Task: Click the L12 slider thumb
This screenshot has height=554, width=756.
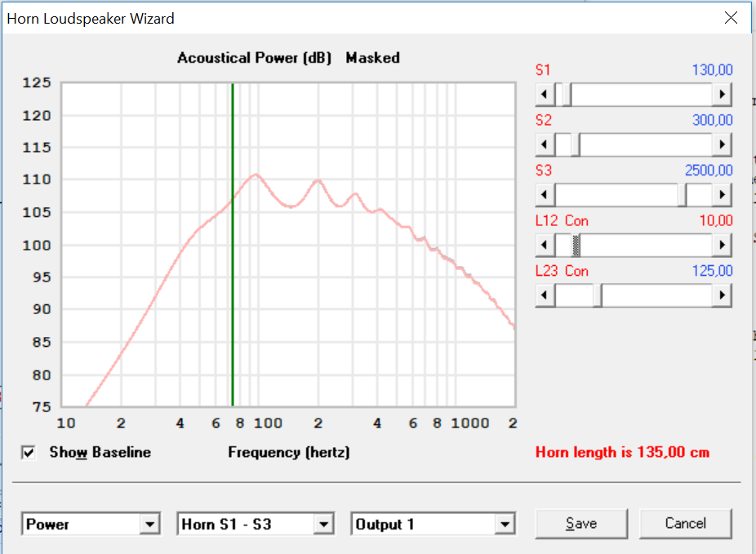Action: (576, 246)
